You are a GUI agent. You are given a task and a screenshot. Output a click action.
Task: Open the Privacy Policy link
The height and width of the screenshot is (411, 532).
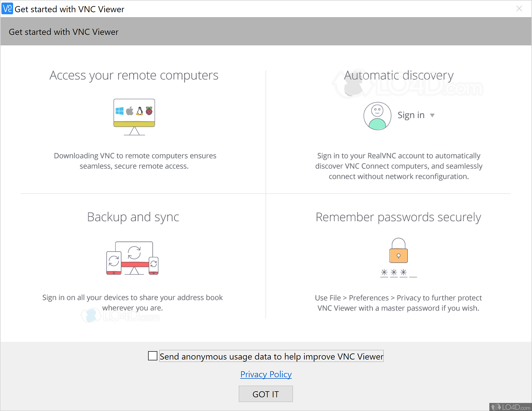pos(266,374)
